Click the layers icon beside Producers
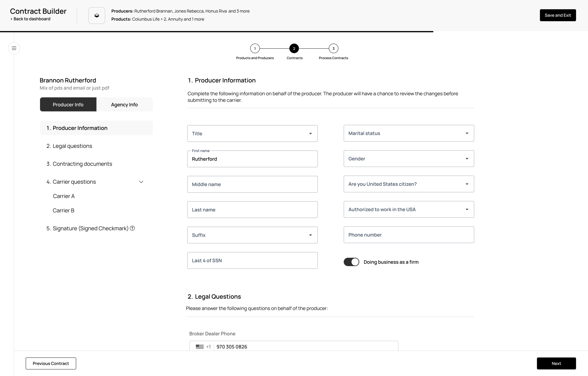Viewport: 588px width, 376px height. [x=97, y=16]
